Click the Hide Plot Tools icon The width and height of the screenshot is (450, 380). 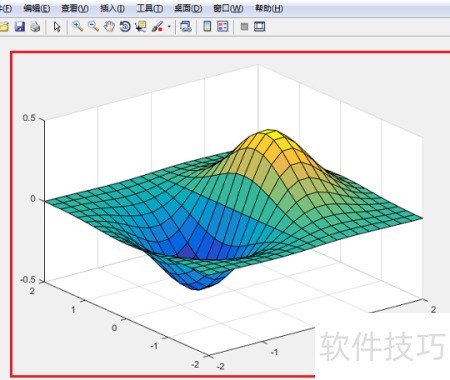click(x=244, y=27)
